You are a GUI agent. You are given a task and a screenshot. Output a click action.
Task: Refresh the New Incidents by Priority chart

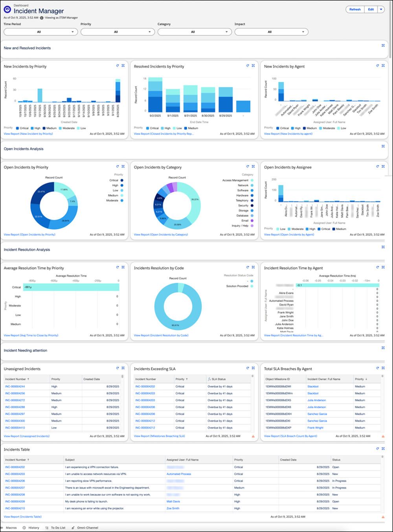click(118, 66)
